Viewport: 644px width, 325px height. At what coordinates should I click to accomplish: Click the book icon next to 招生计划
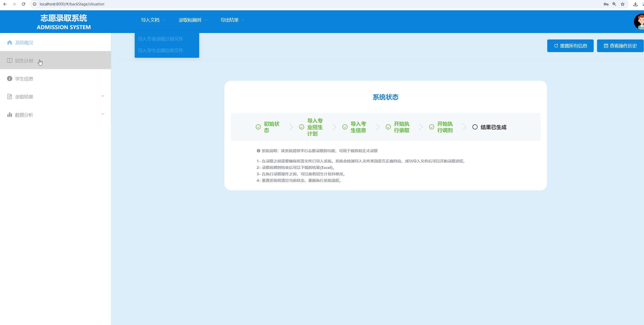pyautogui.click(x=10, y=61)
